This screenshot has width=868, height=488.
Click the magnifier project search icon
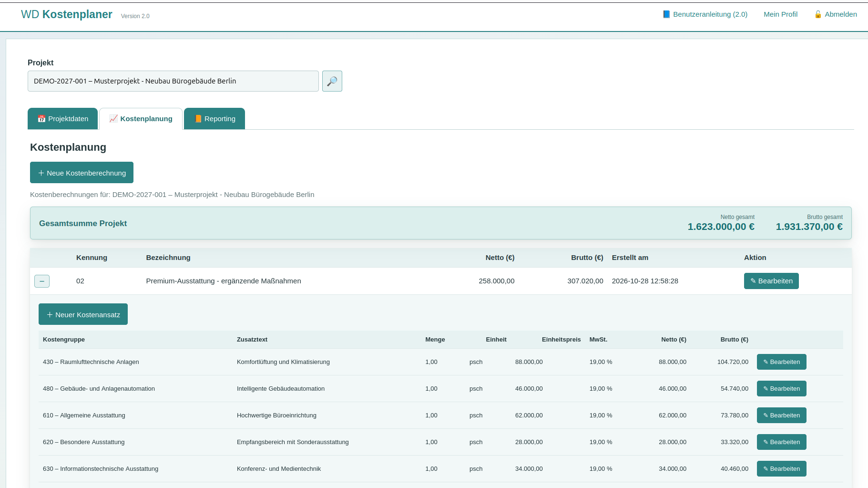coord(332,81)
